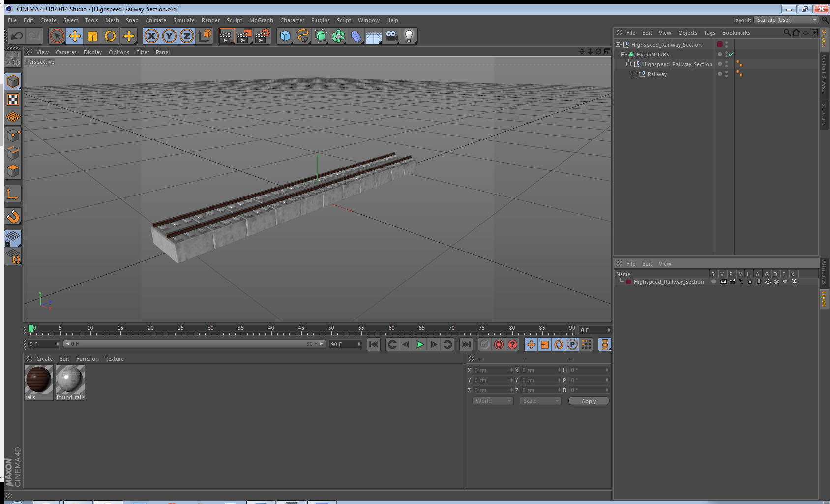The width and height of the screenshot is (830, 504).
Task: Toggle the coordinate system icon
Action: click(x=205, y=36)
